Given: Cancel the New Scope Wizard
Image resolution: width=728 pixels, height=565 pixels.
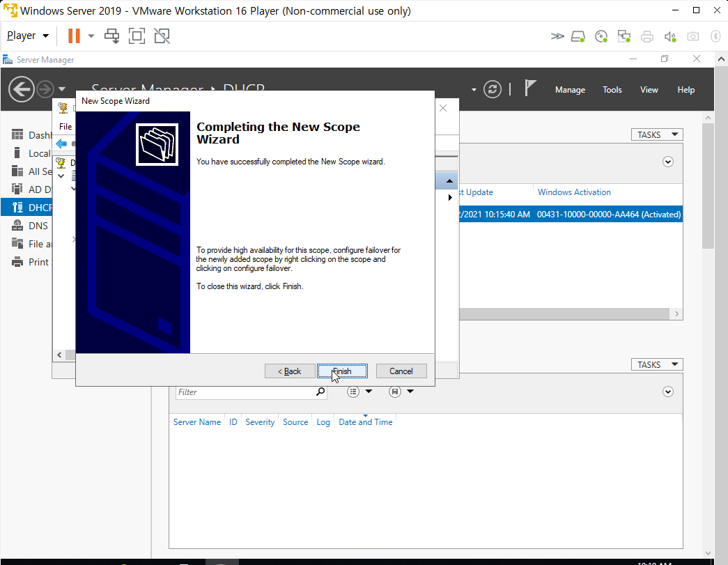Looking at the screenshot, I should tap(401, 371).
